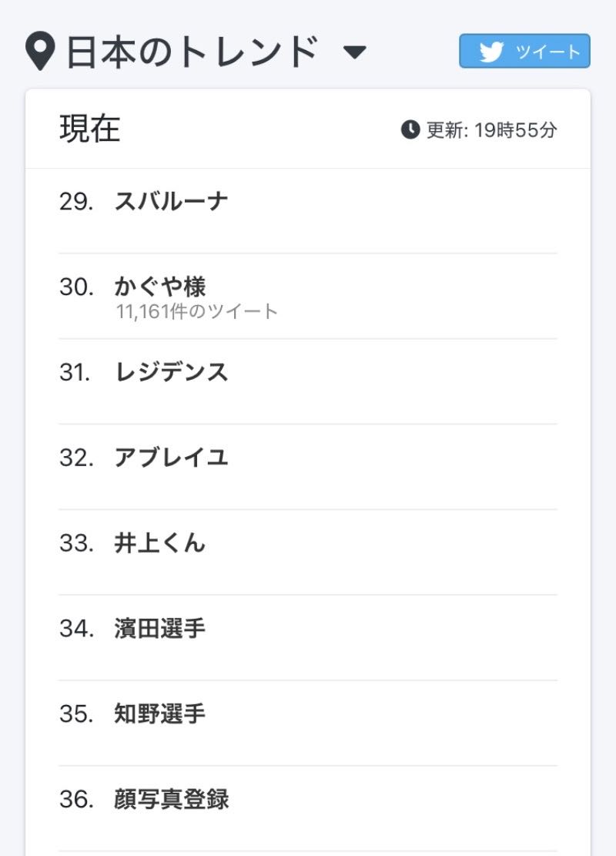Click the location pin icon
Image resolution: width=616 pixels, height=856 pixels.
(x=40, y=52)
